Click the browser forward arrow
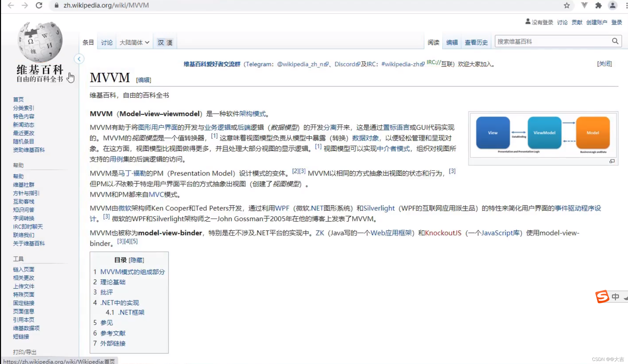628x364 pixels. point(25,5)
